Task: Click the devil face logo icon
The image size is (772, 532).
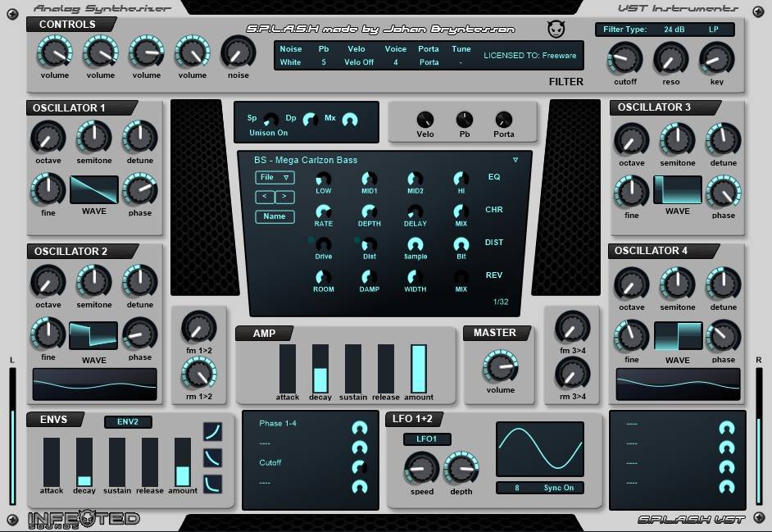Action: [556, 30]
